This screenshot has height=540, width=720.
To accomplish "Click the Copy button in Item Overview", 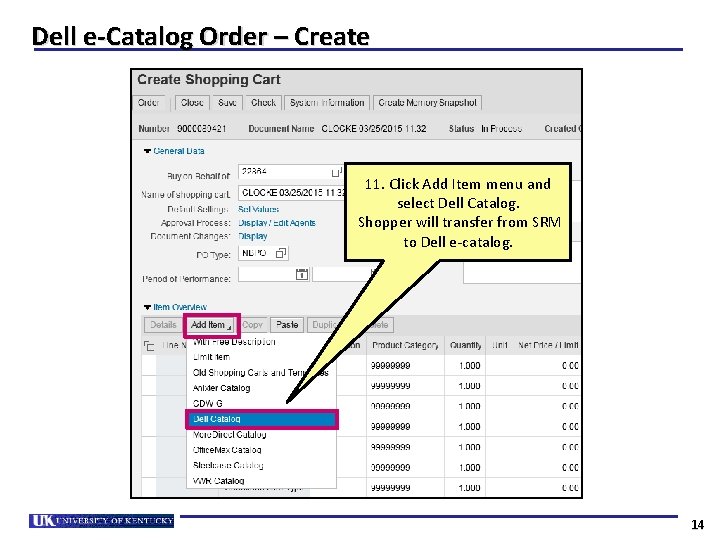I will pyautogui.click(x=253, y=325).
